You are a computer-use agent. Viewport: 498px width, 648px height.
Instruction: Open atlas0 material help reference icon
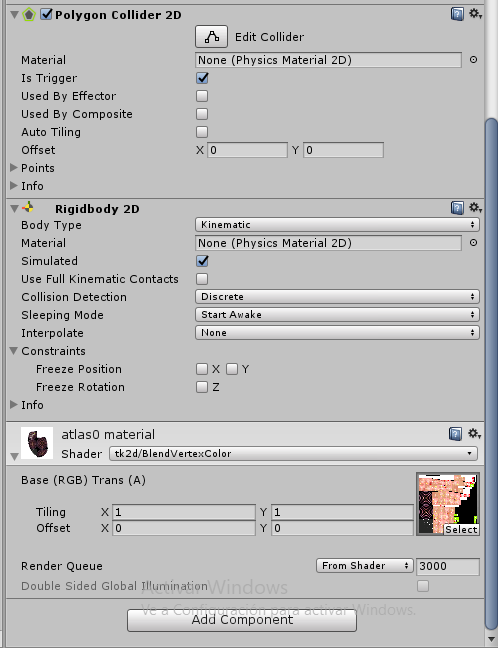pyautogui.click(x=455, y=434)
